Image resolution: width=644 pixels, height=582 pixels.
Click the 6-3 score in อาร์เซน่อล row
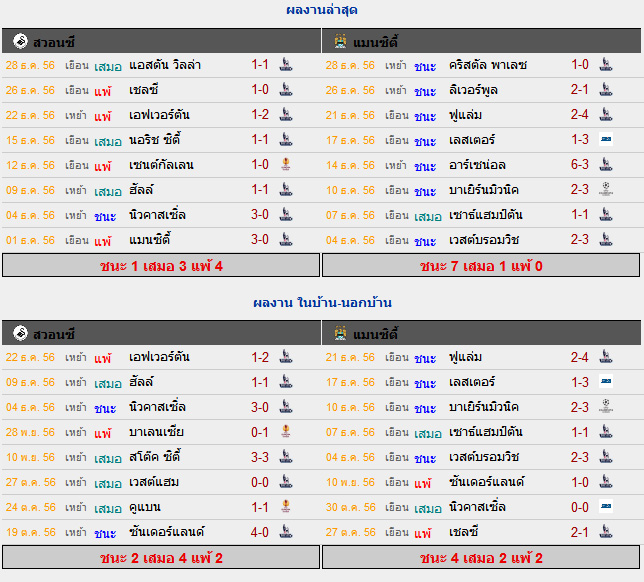click(580, 165)
